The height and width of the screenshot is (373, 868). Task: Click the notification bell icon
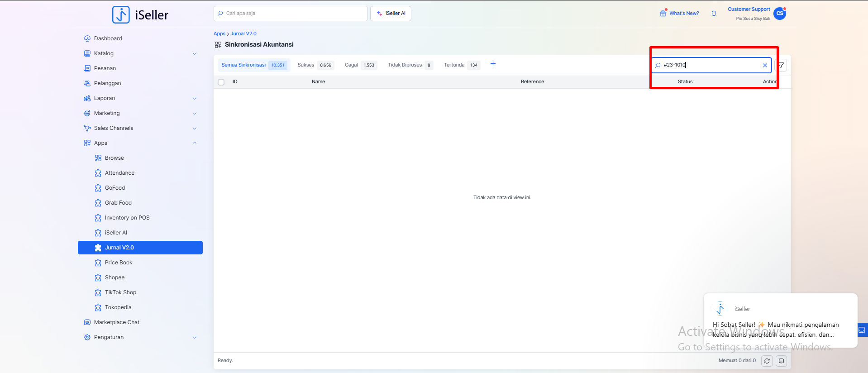(714, 14)
